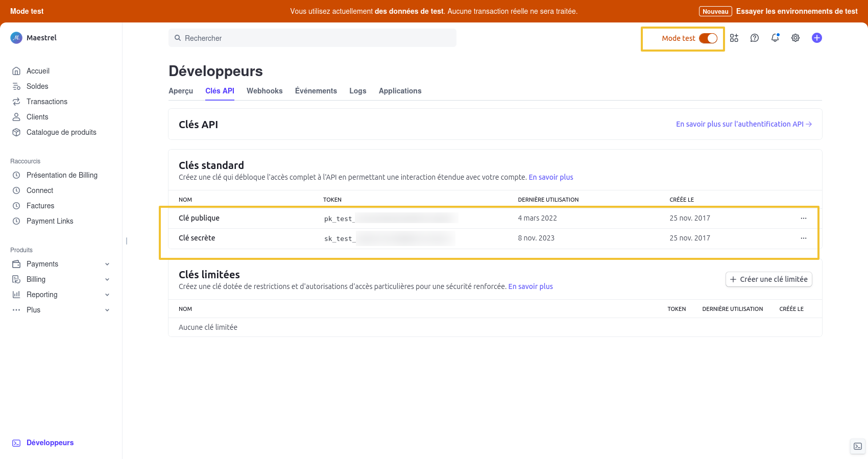
Task: Click in the Rechercher search field
Action: (312, 38)
